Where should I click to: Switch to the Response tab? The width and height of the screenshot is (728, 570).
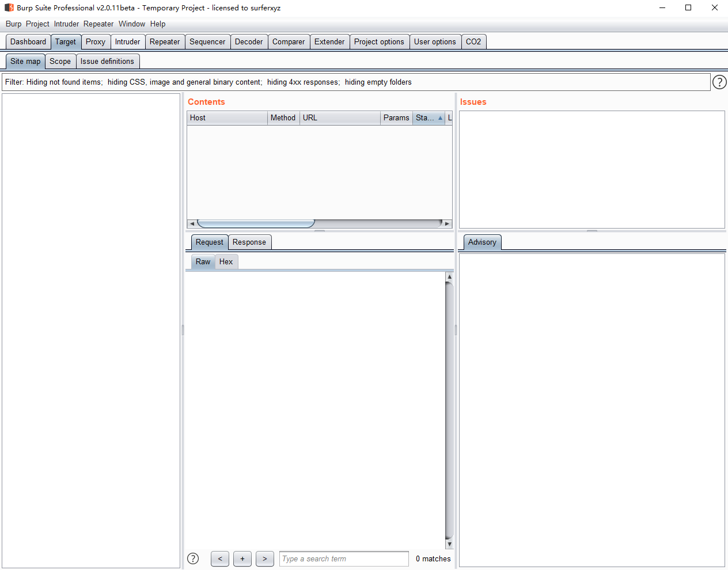[249, 242]
